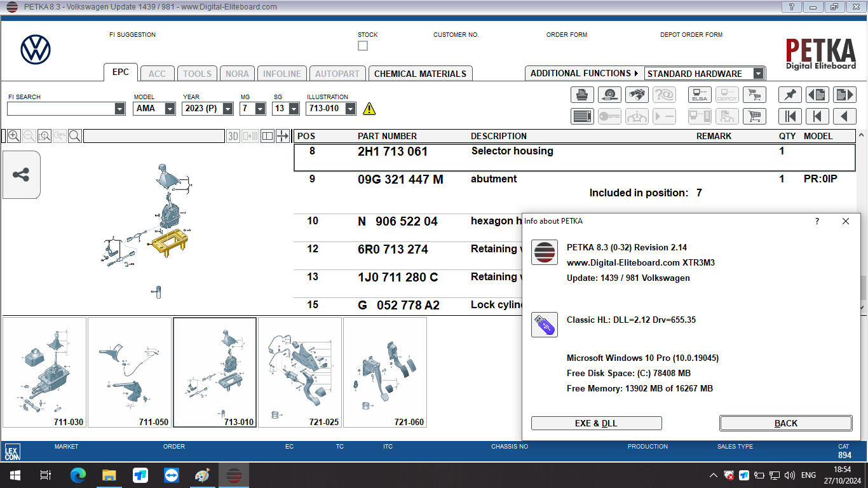The image size is (868, 488).
Task: Click the yellow warning triangle icon
Action: (369, 109)
